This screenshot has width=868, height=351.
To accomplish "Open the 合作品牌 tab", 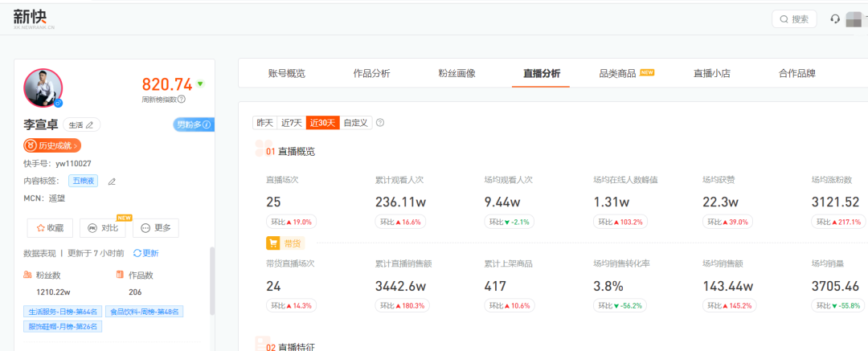I will coord(796,74).
